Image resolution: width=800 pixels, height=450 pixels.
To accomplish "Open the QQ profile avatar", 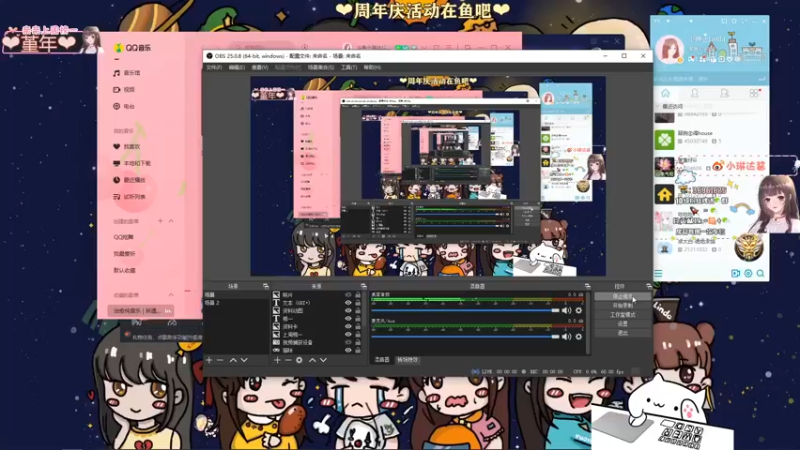I will pyautogui.click(x=669, y=49).
